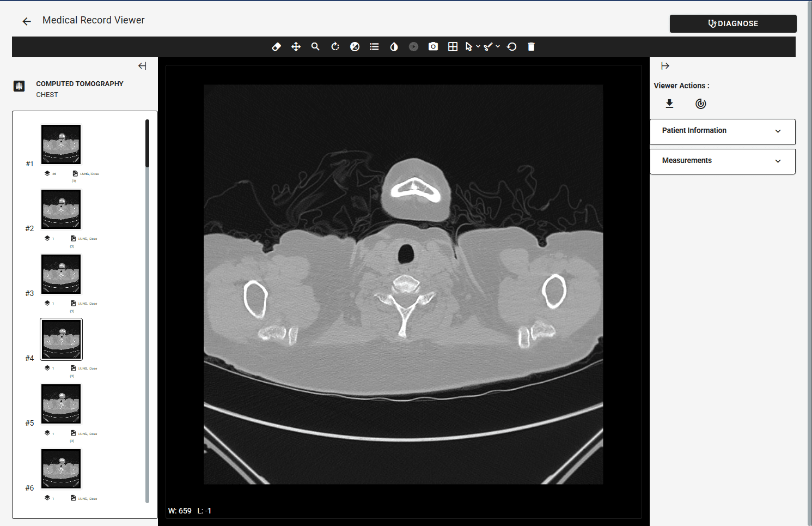The height and width of the screenshot is (526, 812).
Task: Click the W: 659 window value text
Action: [x=180, y=511]
